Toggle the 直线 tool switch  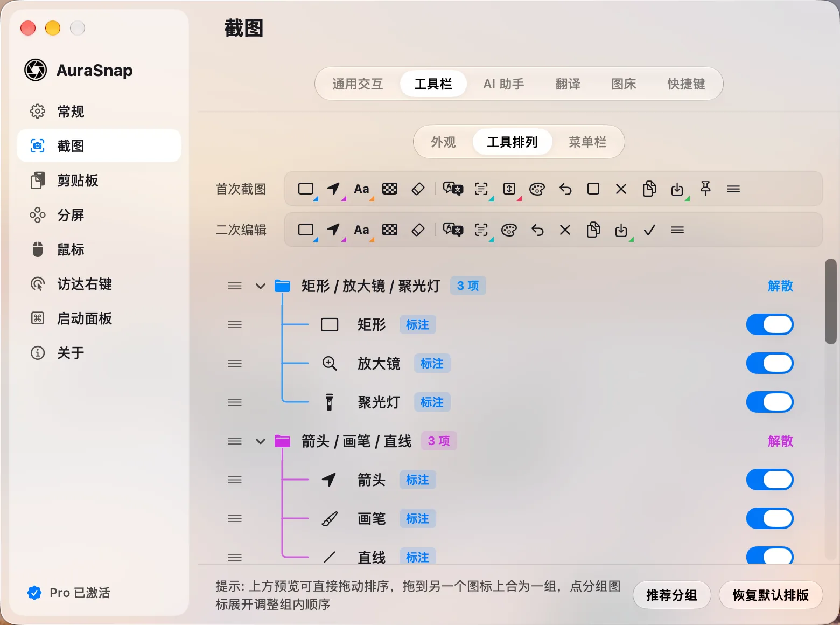[770, 555]
